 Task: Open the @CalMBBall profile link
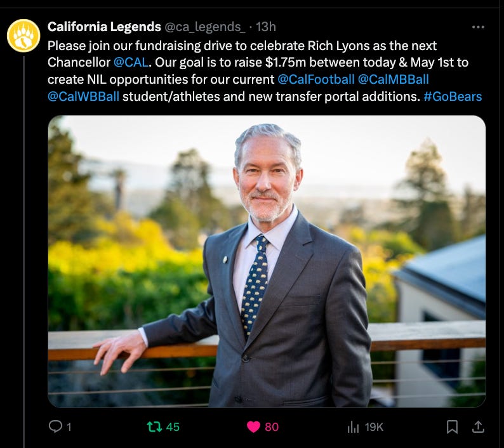pyautogui.click(x=393, y=79)
